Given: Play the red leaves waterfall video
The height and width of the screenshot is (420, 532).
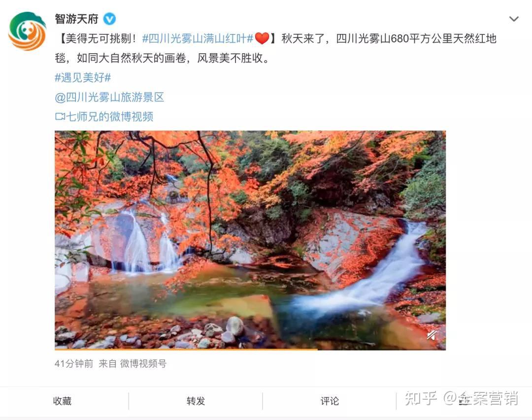Looking at the screenshot, I should tap(250, 240).
